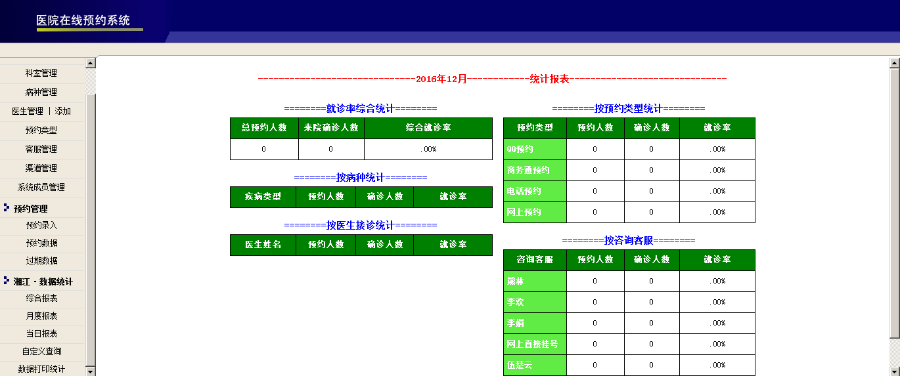Open 医生管理 in the sidebar

pyautogui.click(x=27, y=111)
